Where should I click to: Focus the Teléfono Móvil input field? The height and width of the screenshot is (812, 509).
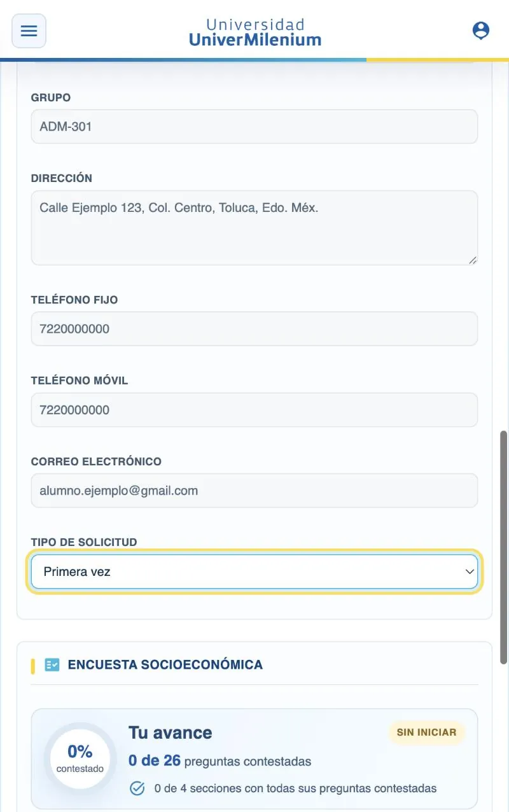click(x=254, y=410)
